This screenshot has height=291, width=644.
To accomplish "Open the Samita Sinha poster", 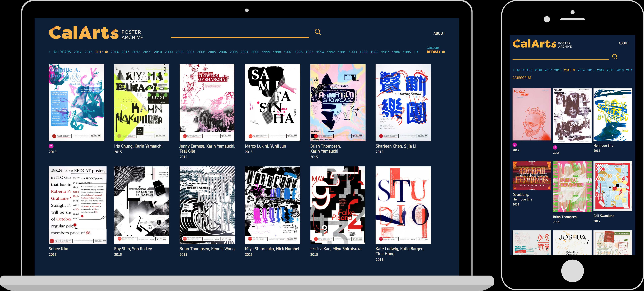I will click(273, 103).
